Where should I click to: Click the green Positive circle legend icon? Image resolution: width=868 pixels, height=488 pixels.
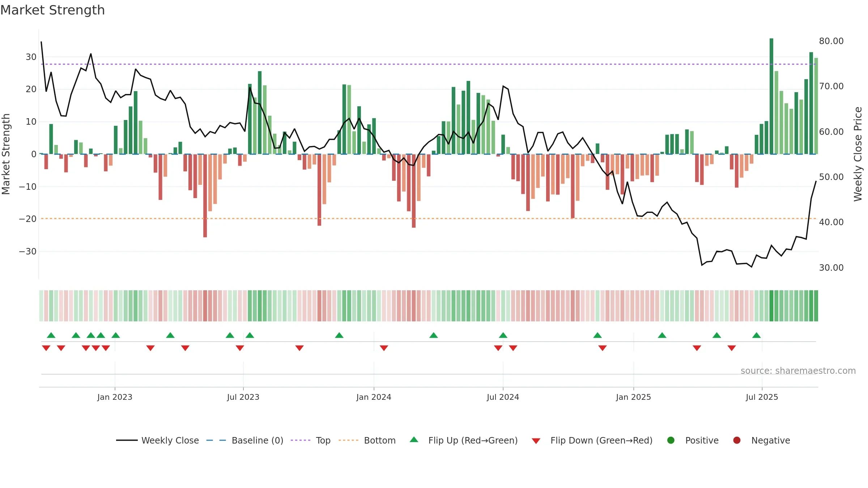pyautogui.click(x=671, y=440)
